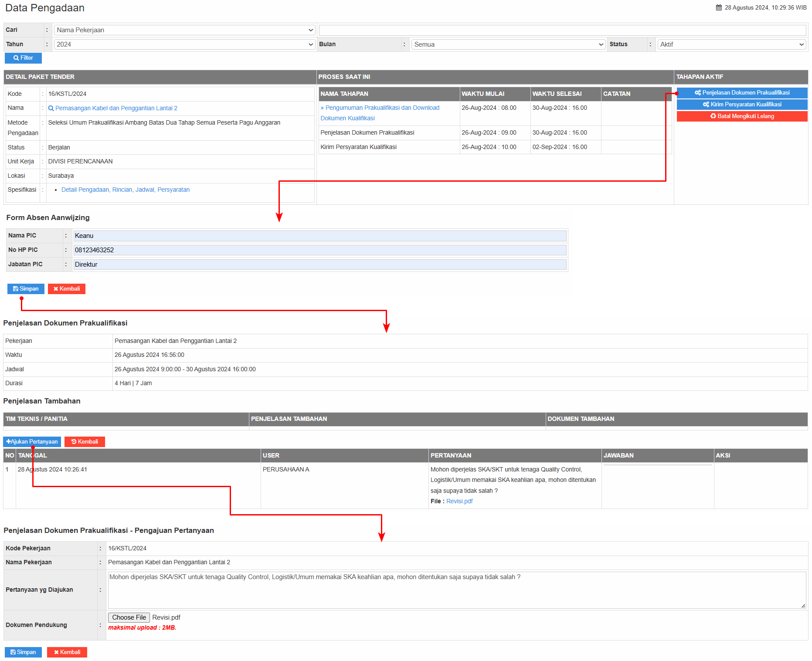Open the Revisi.pdf file link
The height and width of the screenshot is (661, 812).
[459, 502]
